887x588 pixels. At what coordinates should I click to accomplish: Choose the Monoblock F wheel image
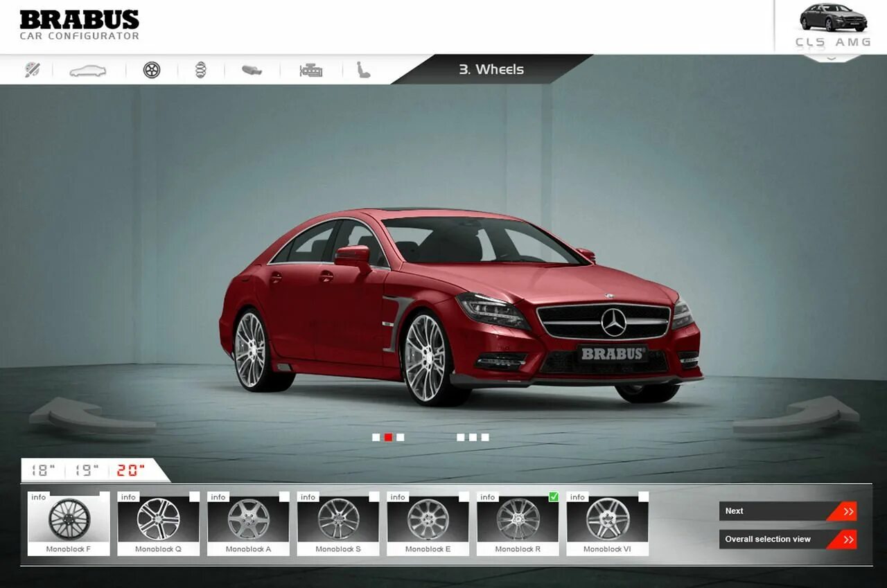click(69, 519)
